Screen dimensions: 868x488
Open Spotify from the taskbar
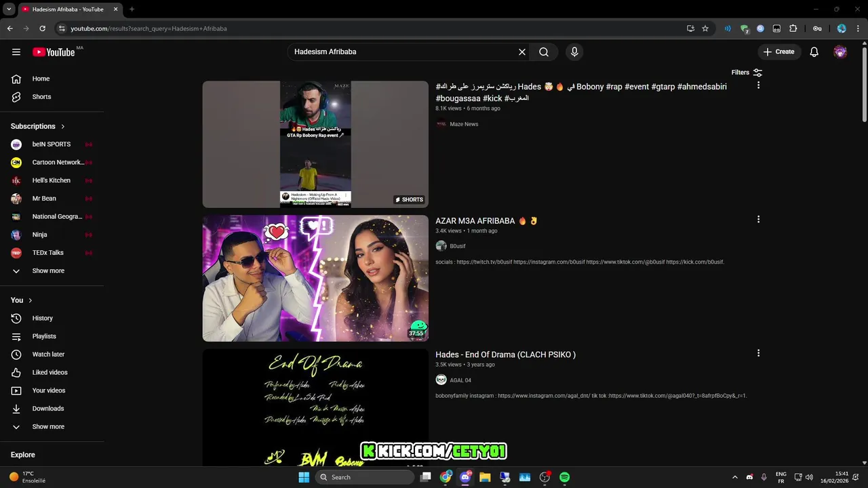564,477
